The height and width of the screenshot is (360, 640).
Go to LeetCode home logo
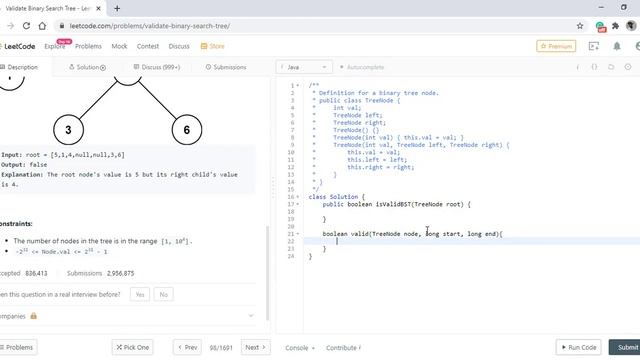(18, 46)
